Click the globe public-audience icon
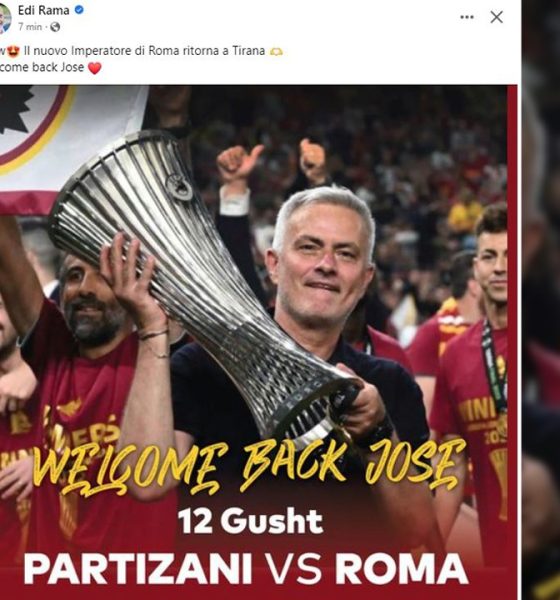The height and width of the screenshot is (600, 560). [x=55, y=27]
